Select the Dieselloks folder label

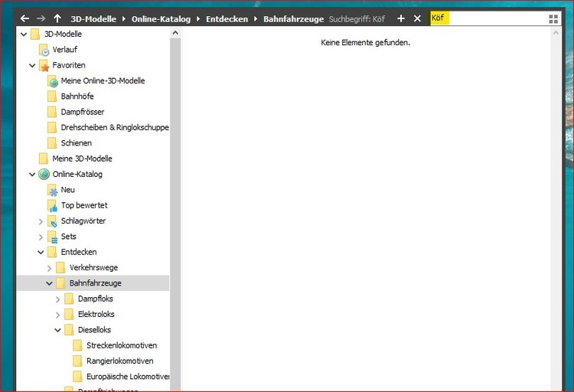(x=94, y=330)
